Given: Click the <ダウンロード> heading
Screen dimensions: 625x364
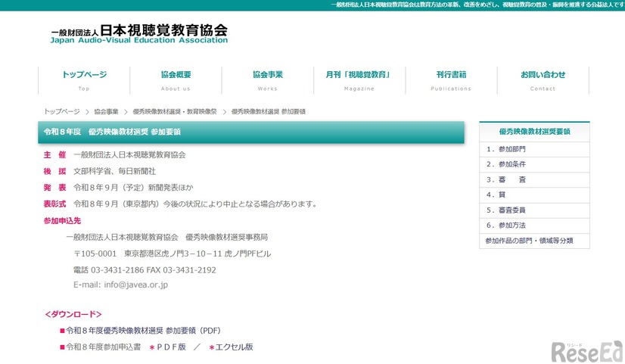Looking at the screenshot, I should 73,314.
